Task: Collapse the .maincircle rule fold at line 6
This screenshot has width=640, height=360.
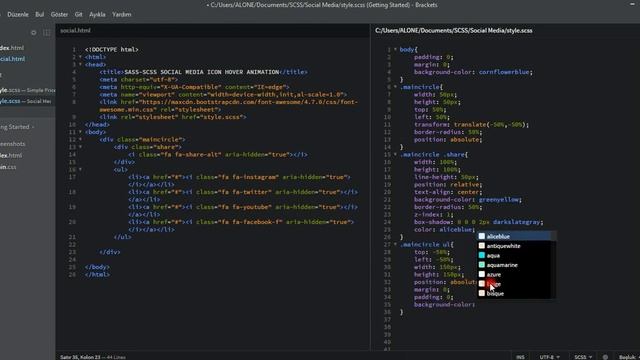Action: (x=395, y=87)
